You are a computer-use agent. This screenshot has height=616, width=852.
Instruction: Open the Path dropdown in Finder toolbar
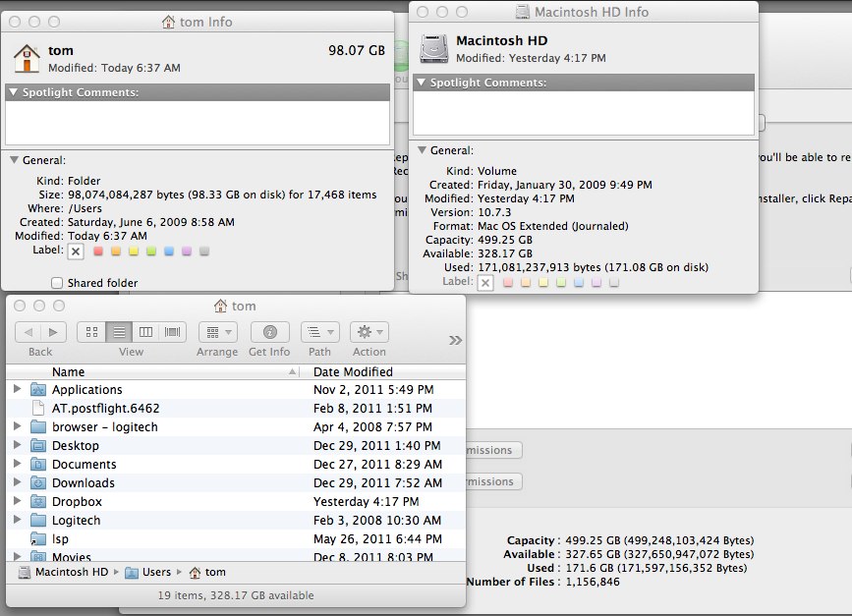coord(320,332)
